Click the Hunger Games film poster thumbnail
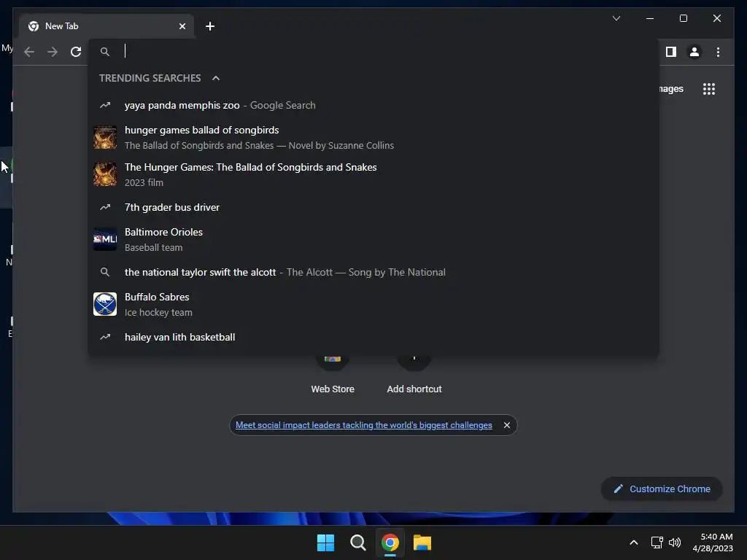 pyautogui.click(x=105, y=174)
